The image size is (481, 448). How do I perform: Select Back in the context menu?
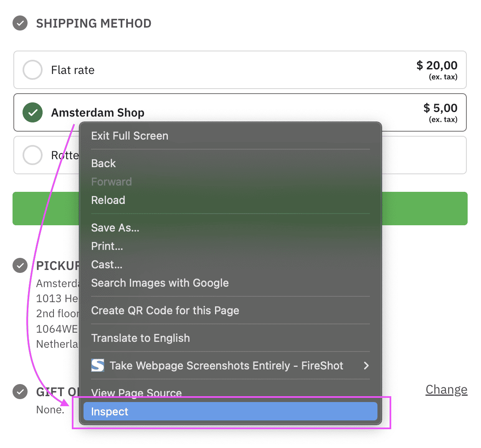(103, 163)
